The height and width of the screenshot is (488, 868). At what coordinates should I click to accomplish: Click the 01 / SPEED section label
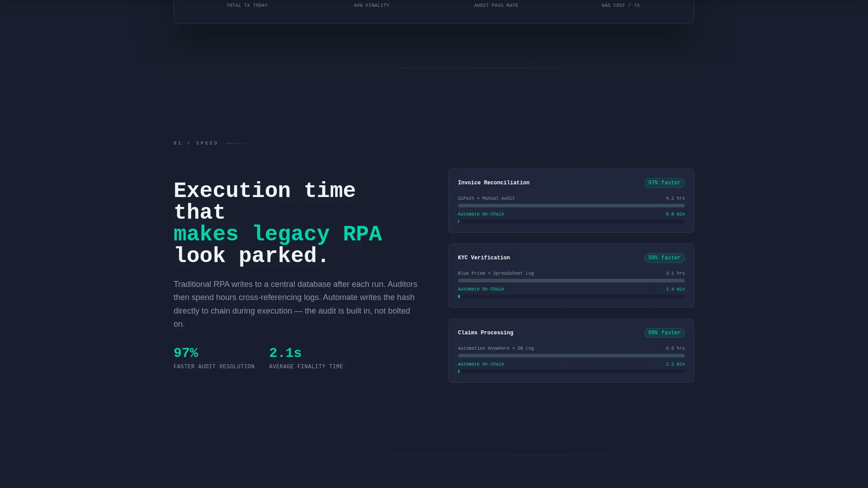coord(196,143)
